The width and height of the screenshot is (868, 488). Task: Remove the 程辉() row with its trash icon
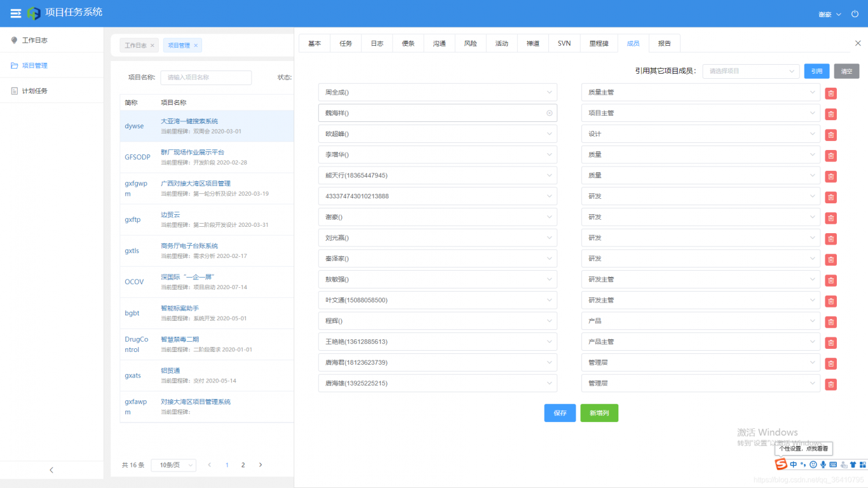point(831,322)
